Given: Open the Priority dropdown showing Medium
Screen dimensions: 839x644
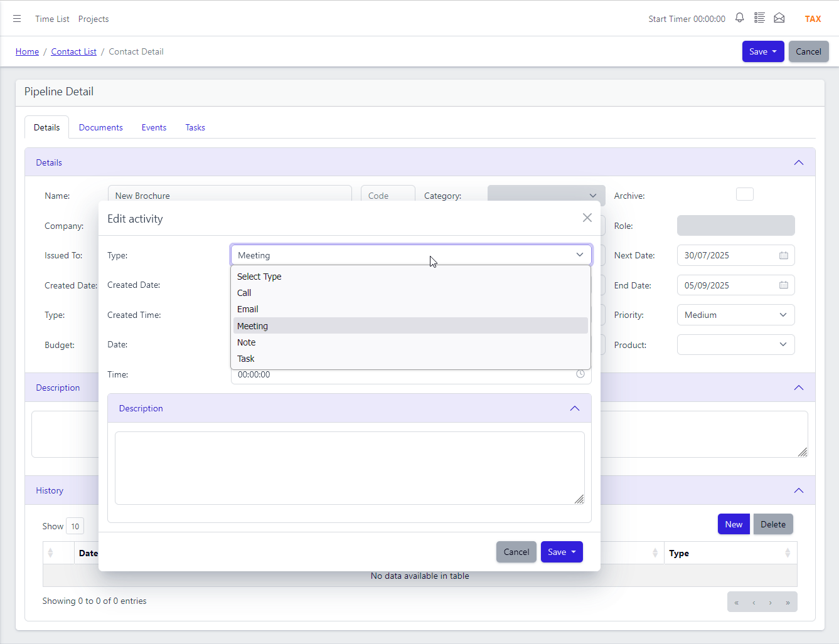Looking at the screenshot, I should (x=735, y=315).
